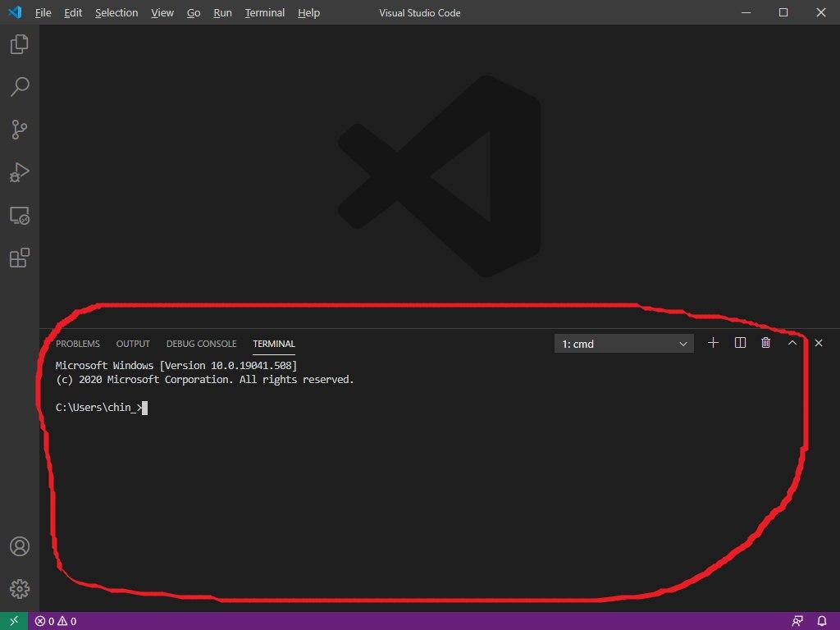Open the Run menu
This screenshot has height=630, width=840.
pyautogui.click(x=222, y=12)
